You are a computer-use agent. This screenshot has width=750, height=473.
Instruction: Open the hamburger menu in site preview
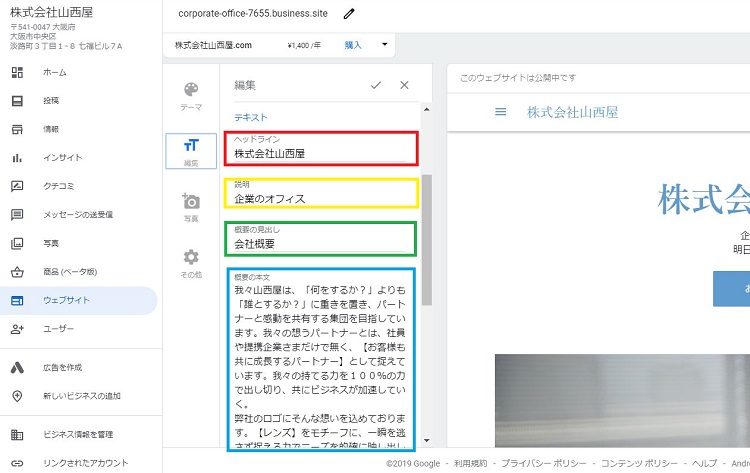(500, 112)
